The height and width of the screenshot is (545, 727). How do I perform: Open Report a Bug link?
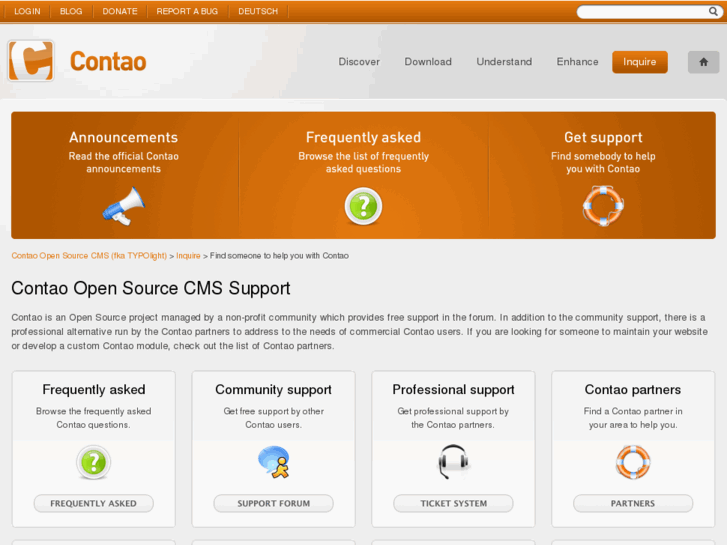point(187,11)
